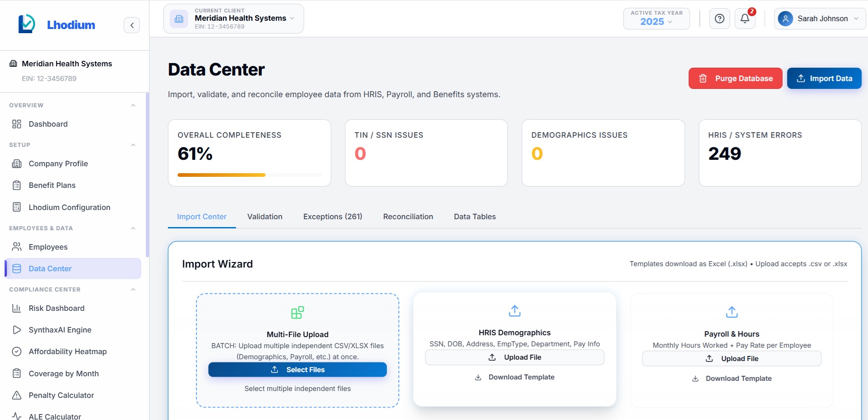
Task: Open notifications bell icon
Action: 745,19
